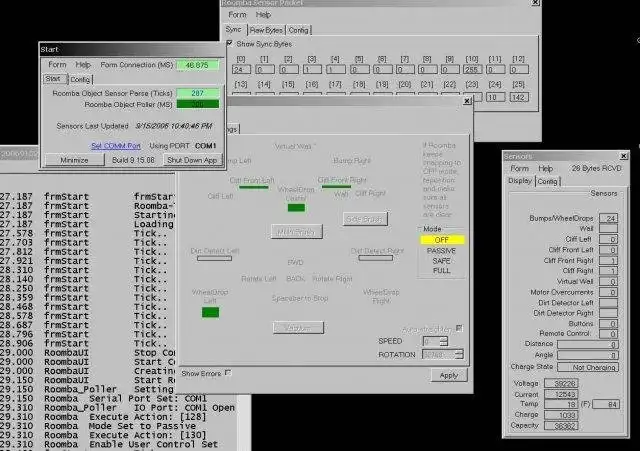Toggle the checkbox above the SPEED field
The width and height of the screenshot is (640, 451).
point(459,328)
